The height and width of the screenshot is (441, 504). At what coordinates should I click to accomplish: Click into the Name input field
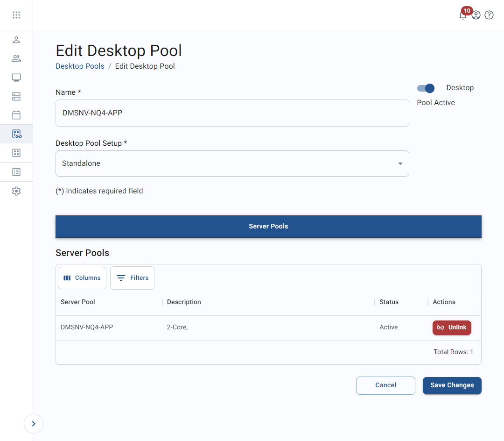click(232, 113)
